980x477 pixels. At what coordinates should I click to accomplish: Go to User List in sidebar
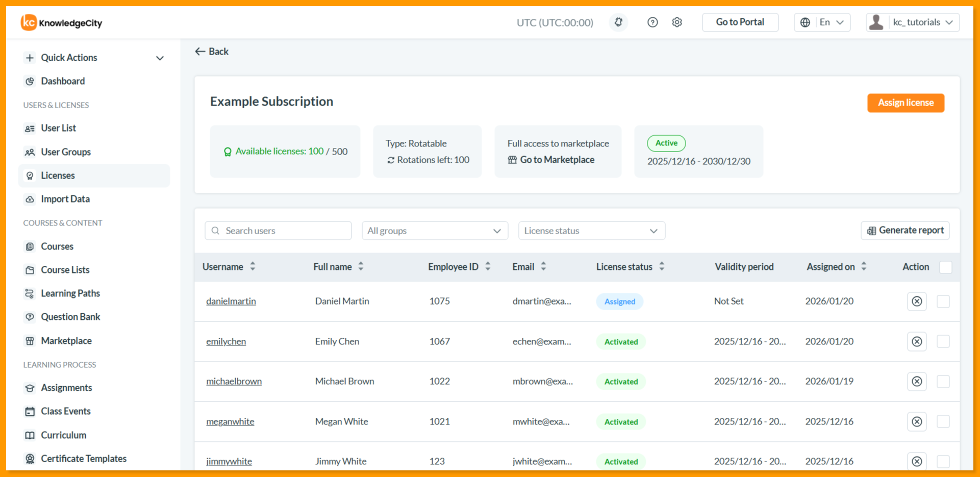58,128
